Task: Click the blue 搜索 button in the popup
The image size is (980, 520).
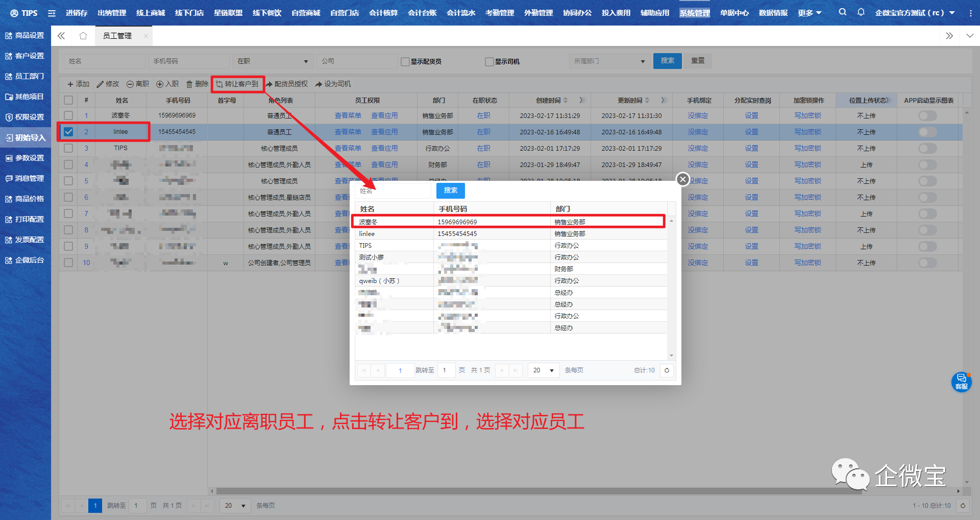Action: [x=450, y=191]
